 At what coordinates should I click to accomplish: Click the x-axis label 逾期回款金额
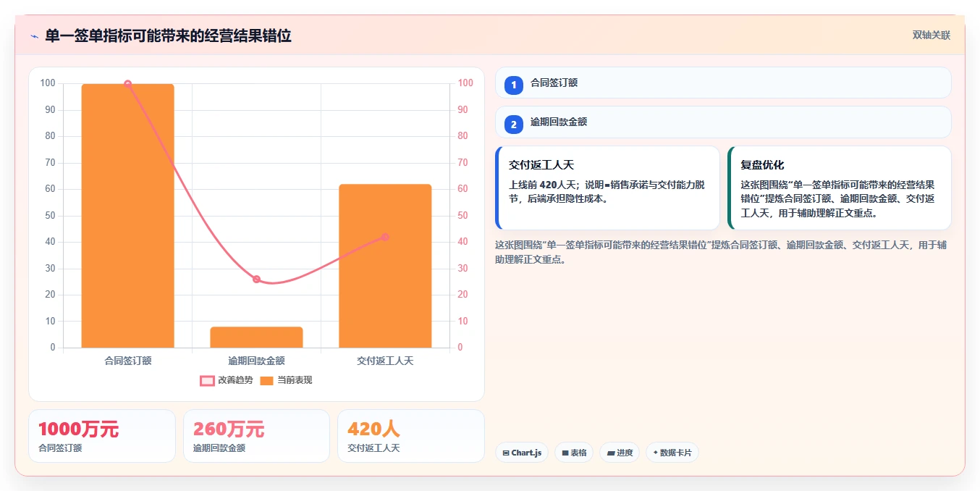tap(256, 361)
